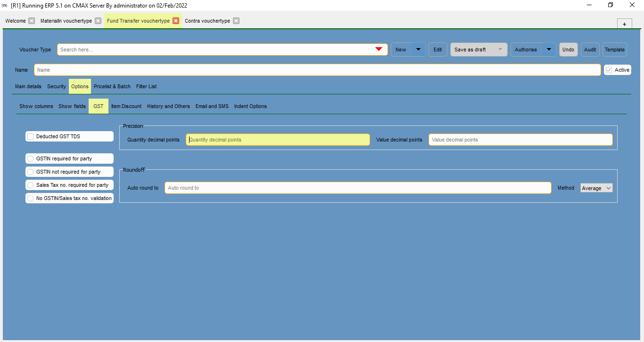Viewport: 644px width, 342px height.
Task: Select Sales Tax no. required for party
Action: (x=31, y=185)
